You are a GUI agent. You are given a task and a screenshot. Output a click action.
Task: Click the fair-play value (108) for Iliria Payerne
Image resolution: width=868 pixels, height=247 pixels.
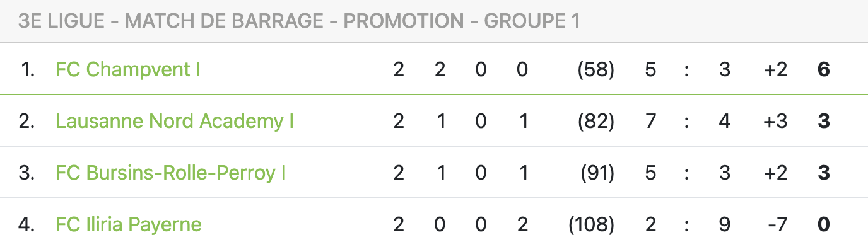(x=591, y=224)
